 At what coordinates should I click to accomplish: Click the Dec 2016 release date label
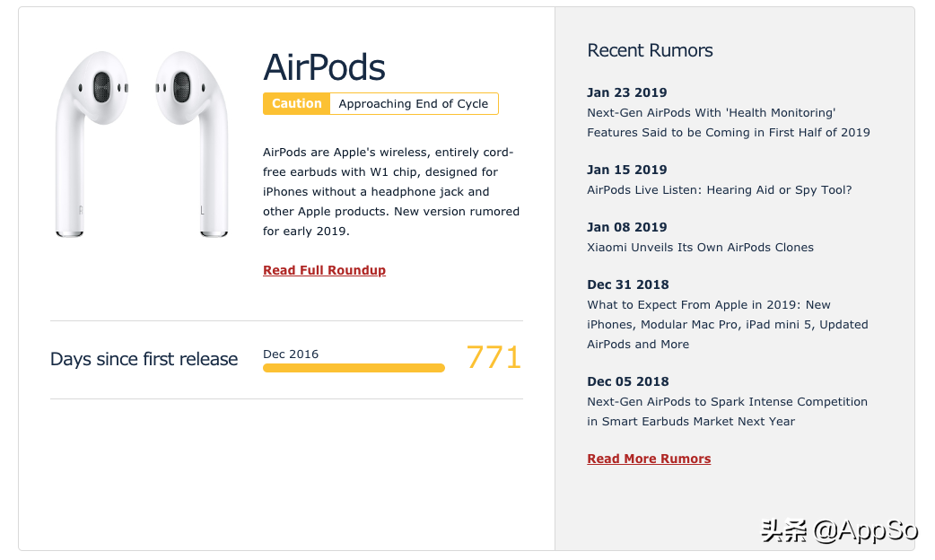(291, 354)
